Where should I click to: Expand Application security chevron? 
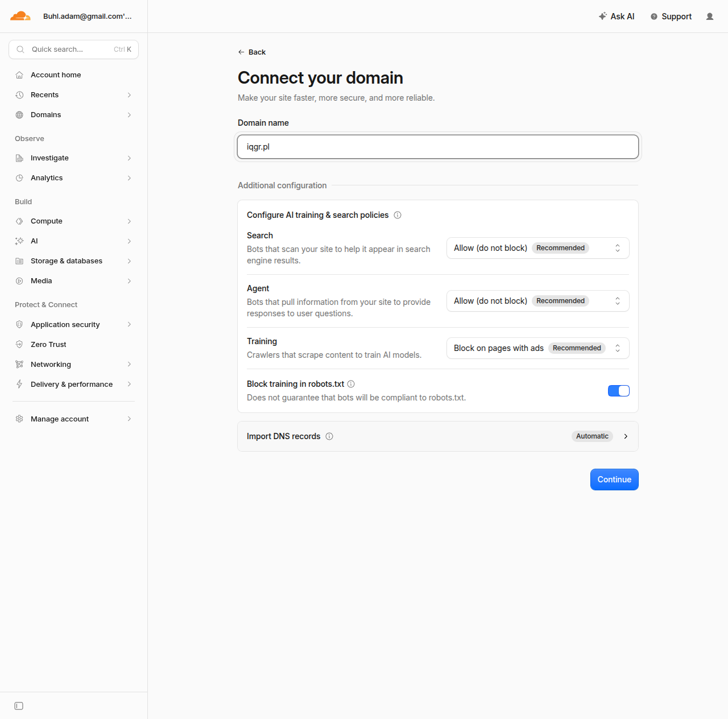[x=129, y=325]
